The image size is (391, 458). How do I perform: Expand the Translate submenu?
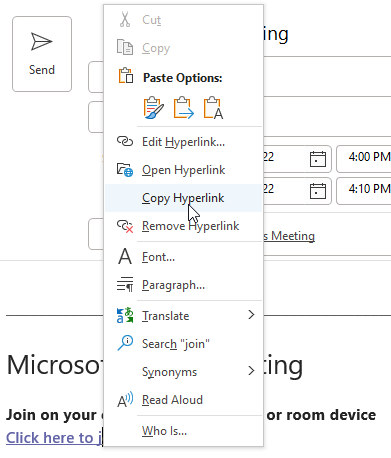[184, 316]
